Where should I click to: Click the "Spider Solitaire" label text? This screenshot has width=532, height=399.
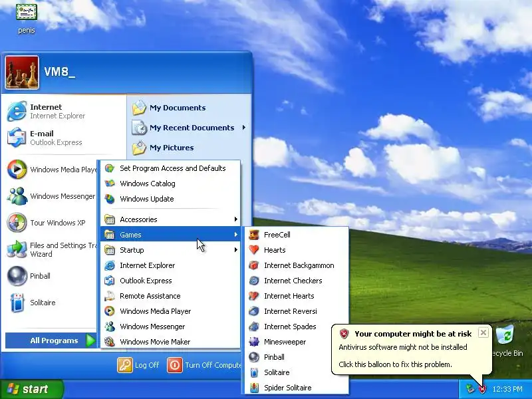(x=288, y=388)
